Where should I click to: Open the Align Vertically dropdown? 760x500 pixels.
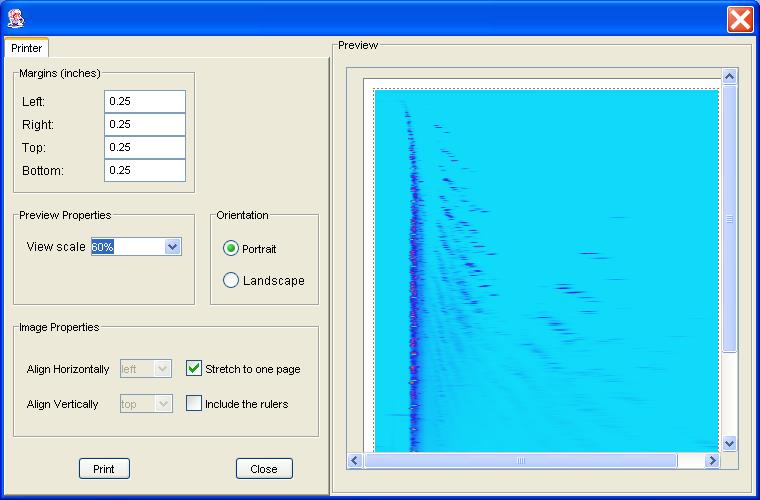(146, 404)
